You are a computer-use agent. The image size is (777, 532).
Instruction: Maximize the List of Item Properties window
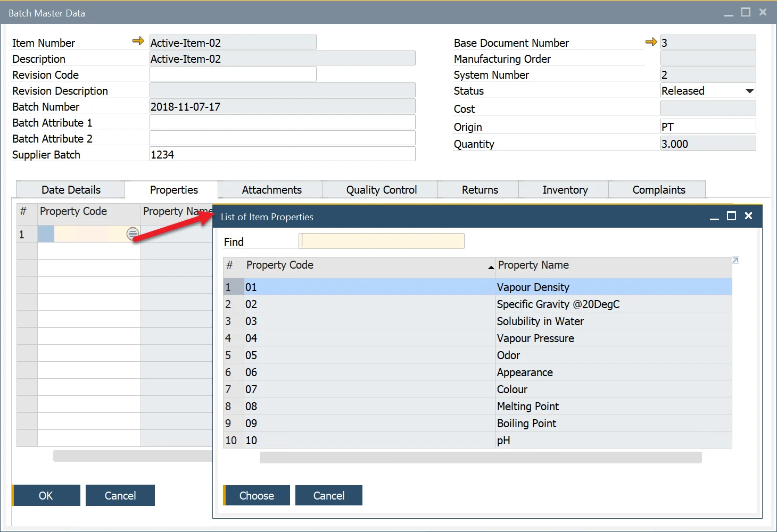(731, 216)
